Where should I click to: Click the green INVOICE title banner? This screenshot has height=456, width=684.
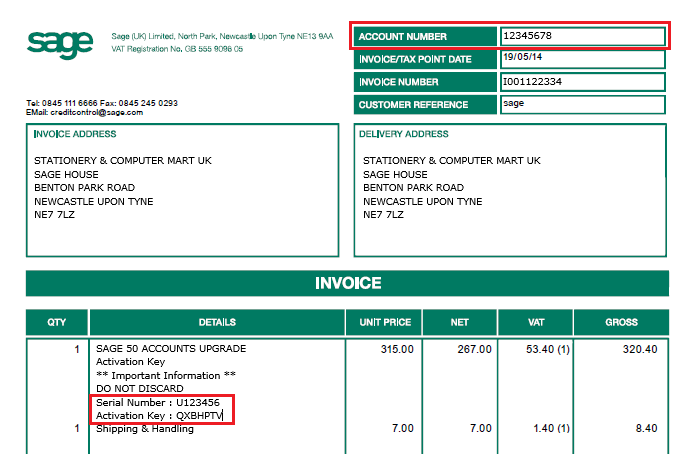[347, 283]
